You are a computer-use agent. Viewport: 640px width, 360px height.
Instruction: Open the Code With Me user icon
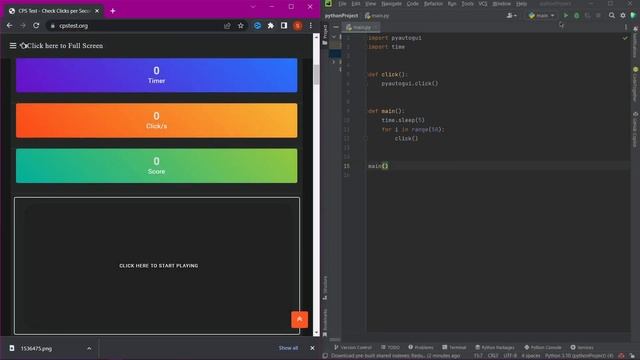(x=511, y=16)
